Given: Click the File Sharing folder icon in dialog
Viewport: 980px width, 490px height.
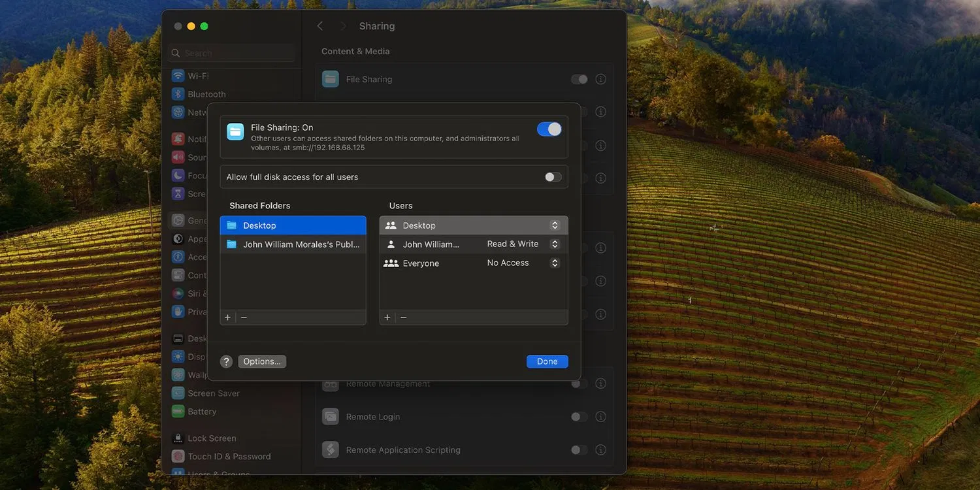Looking at the screenshot, I should pyautogui.click(x=235, y=131).
